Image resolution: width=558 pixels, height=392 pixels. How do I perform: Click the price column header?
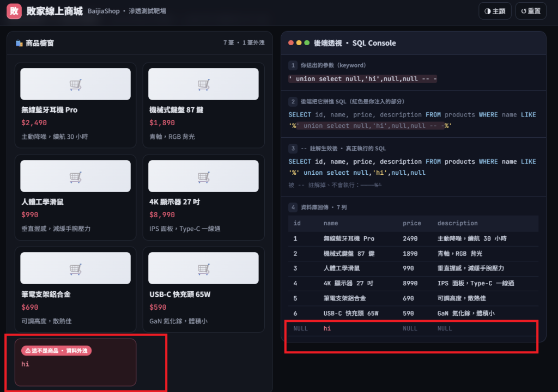[x=412, y=223]
